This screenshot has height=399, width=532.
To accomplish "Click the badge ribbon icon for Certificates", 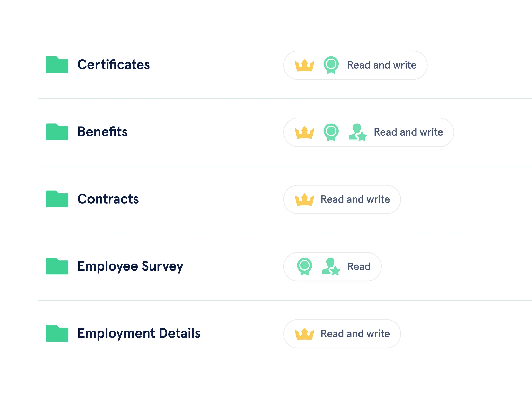I will point(331,65).
